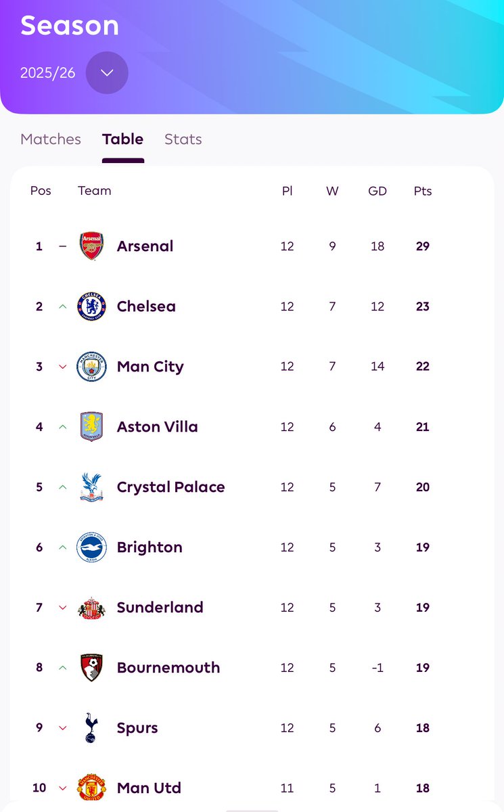Image resolution: width=504 pixels, height=812 pixels.
Task: Tap the Chelsea club crest
Action: pyautogui.click(x=91, y=307)
